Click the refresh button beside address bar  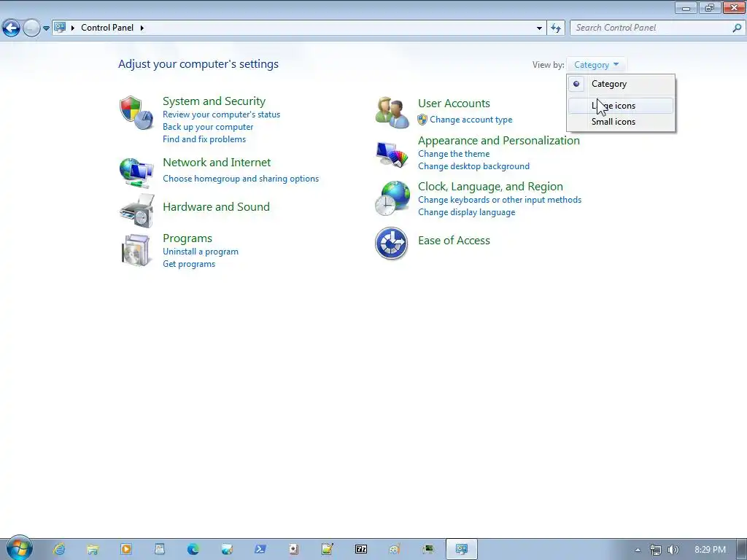click(x=555, y=28)
